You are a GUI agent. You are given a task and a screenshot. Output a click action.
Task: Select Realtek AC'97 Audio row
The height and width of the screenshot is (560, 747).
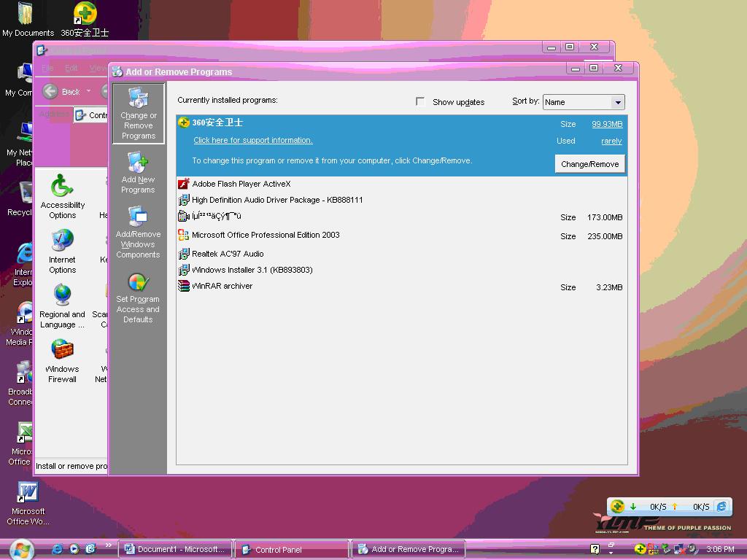click(402, 254)
